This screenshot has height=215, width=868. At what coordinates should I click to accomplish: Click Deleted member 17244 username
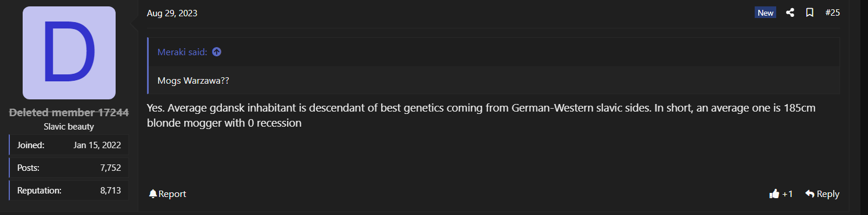point(69,113)
